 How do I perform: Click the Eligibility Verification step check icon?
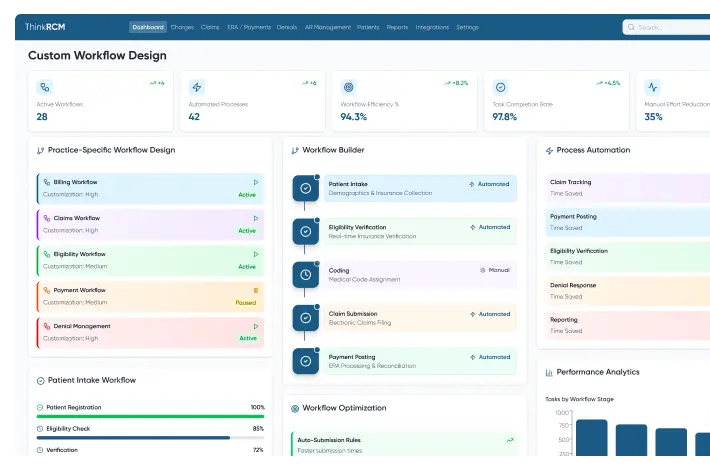[x=306, y=231]
